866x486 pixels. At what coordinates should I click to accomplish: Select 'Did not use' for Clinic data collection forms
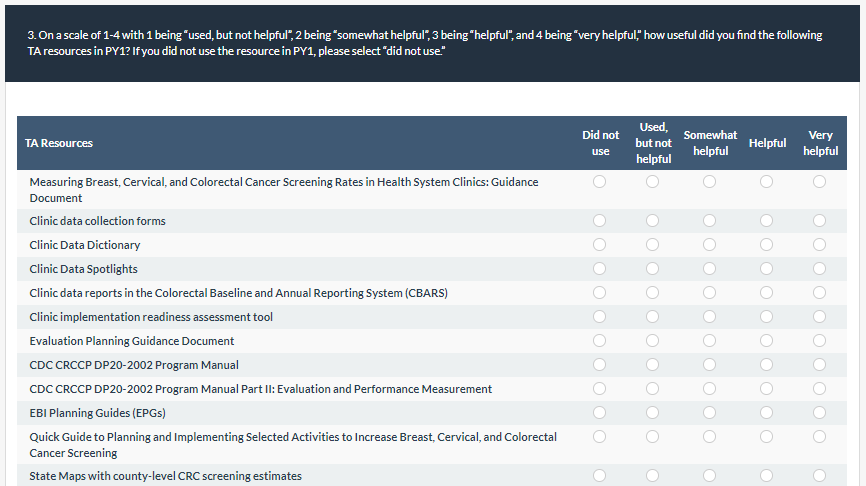point(600,220)
